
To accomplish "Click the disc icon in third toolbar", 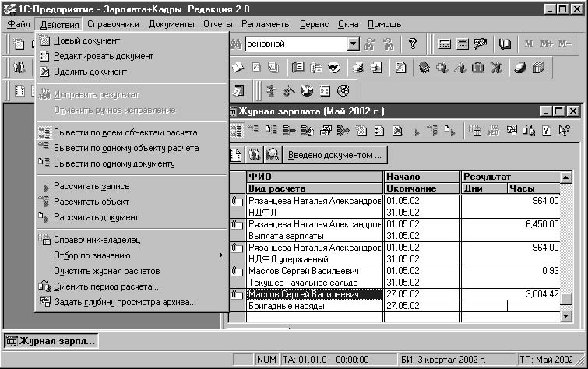I will click(343, 90).
